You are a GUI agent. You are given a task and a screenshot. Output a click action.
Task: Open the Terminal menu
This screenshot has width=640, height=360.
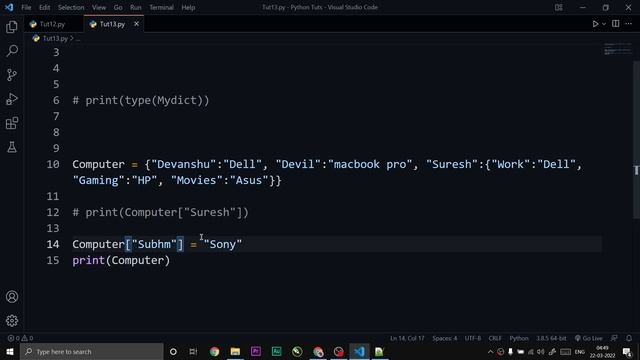pos(161,7)
